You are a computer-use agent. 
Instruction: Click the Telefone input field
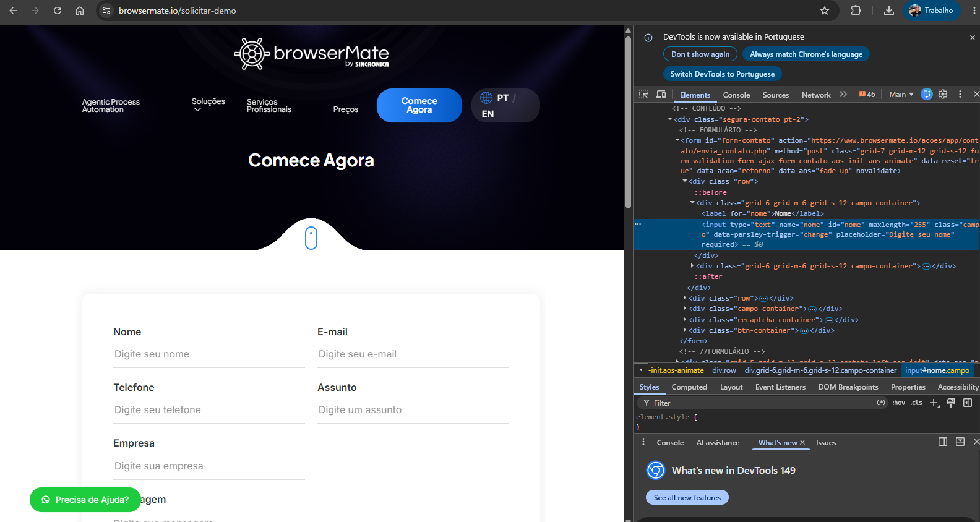coord(209,410)
